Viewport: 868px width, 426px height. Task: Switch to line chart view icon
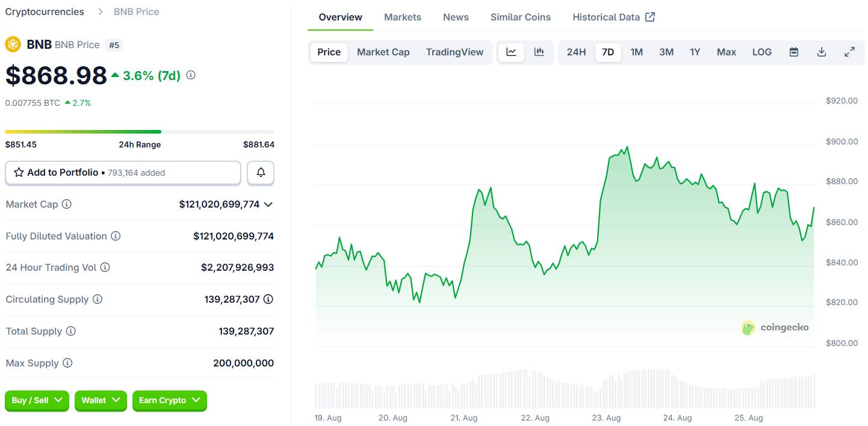tap(511, 52)
